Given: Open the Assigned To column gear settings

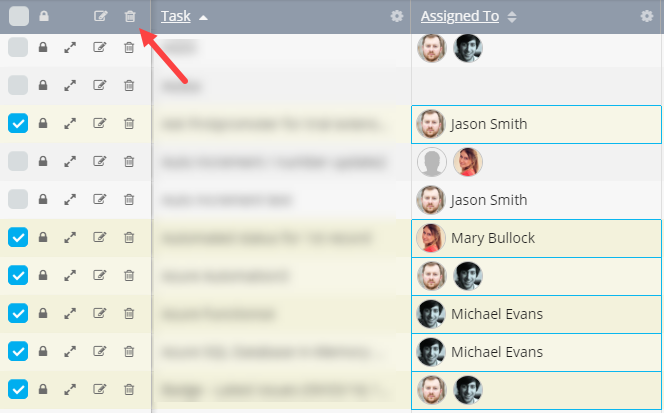Looking at the screenshot, I should click(646, 16).
